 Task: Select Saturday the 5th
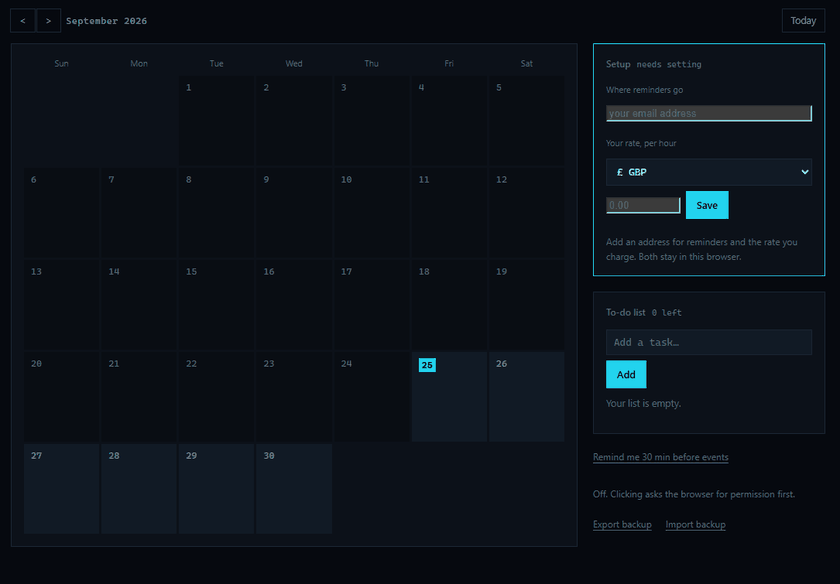click(x=527, y=121)
